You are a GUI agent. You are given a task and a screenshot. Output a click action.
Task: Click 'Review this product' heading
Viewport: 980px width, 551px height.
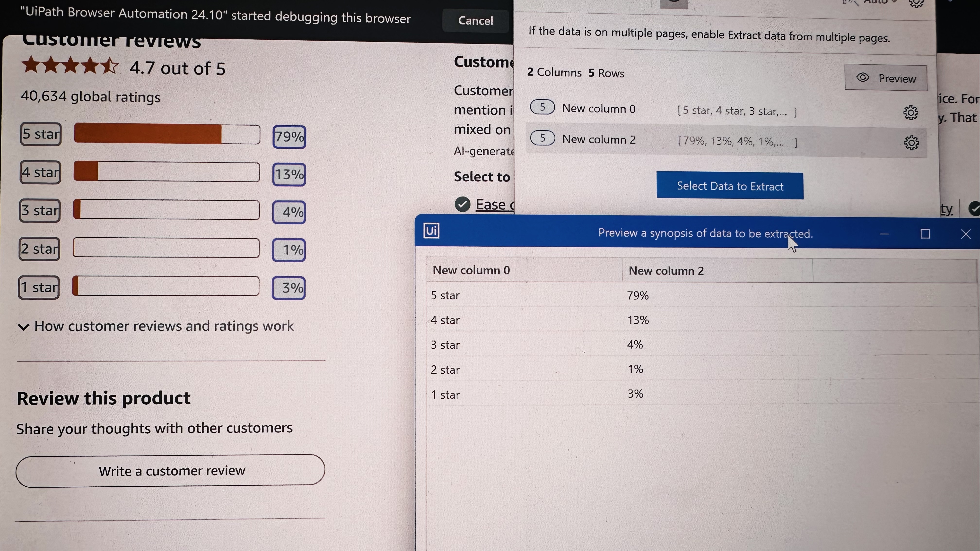(104, 398)
